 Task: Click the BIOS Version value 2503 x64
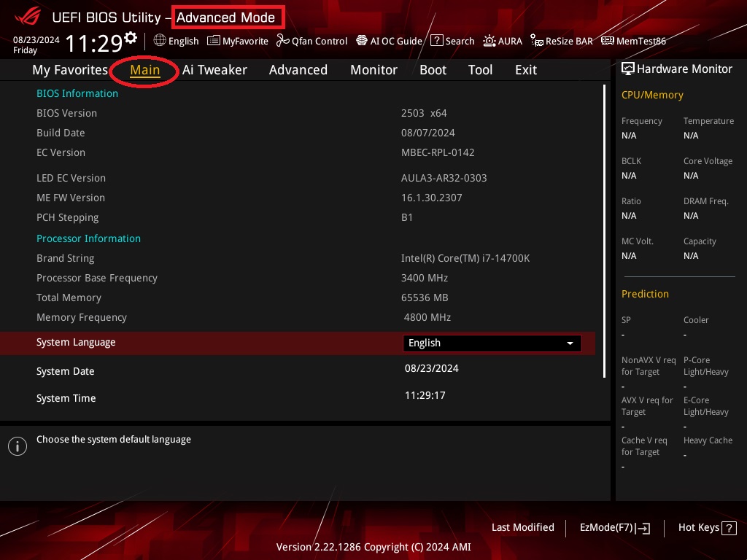pos(424,113)
